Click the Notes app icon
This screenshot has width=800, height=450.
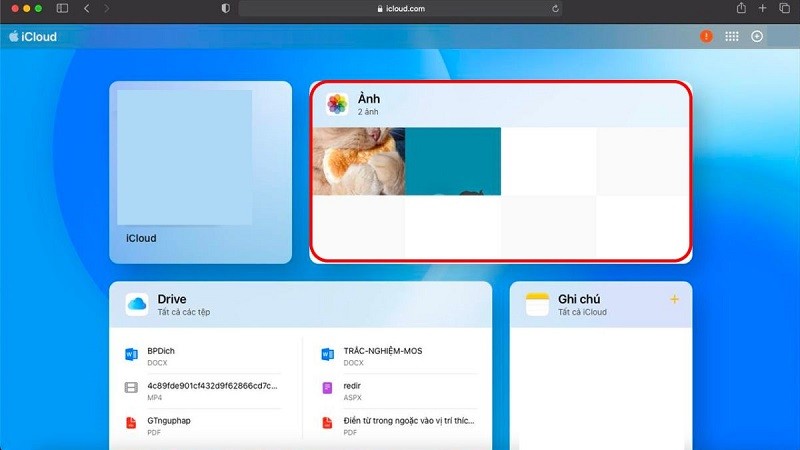click(x=537, y=305)
